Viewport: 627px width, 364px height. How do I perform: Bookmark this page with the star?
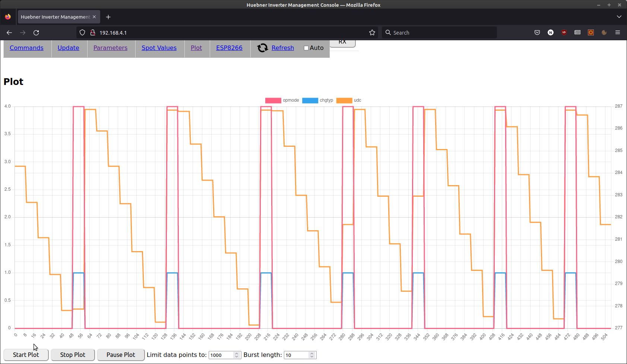point(372,32)
